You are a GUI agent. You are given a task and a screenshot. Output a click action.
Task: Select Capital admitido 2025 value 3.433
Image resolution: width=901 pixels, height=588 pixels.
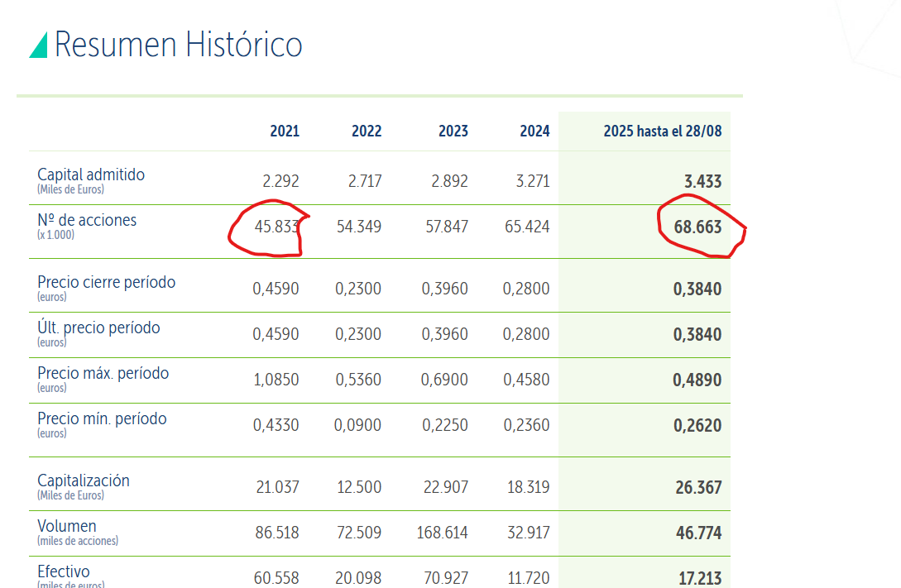702,181
